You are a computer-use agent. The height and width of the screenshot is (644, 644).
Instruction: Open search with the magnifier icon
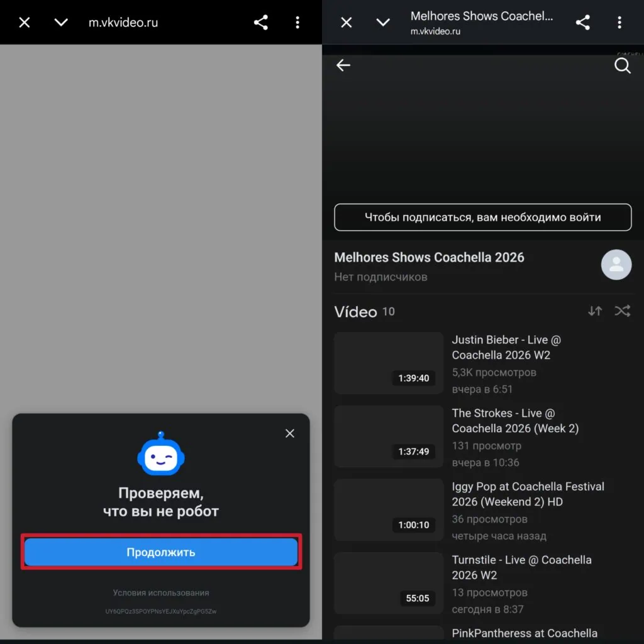coord(623,65)
